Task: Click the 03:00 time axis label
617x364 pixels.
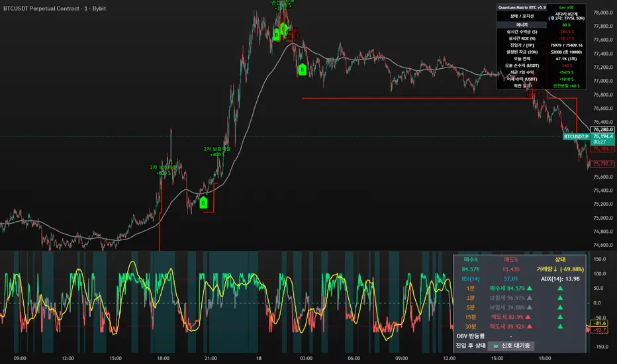Action: point(306,358)
